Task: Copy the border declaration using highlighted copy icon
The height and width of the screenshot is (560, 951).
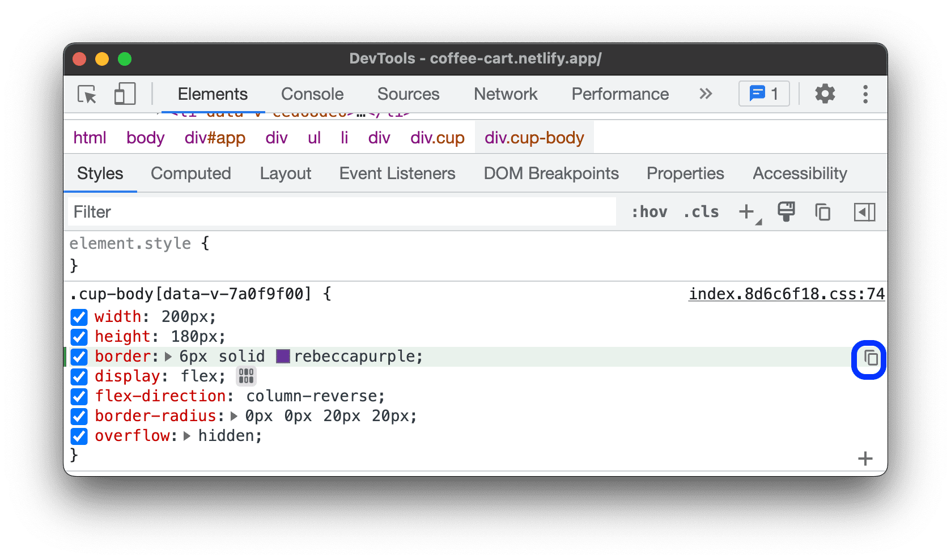Action: tap(869, 359)
